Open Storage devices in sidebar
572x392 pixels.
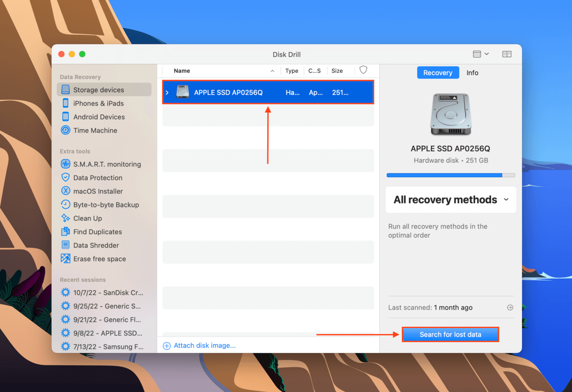click(x=104, y=90)
